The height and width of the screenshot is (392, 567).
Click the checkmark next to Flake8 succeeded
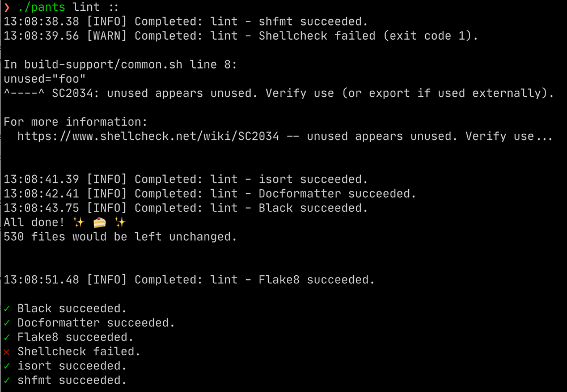click(7, 338)
